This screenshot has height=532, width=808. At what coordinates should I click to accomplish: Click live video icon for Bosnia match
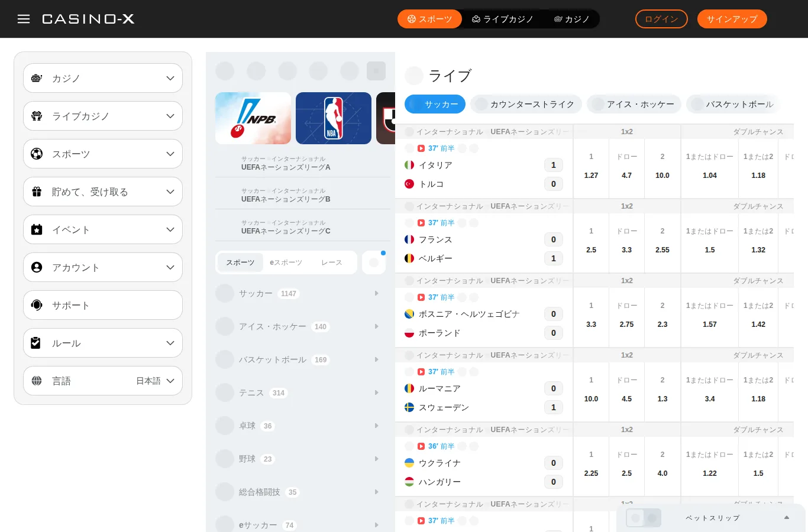(x=421, y=297)
